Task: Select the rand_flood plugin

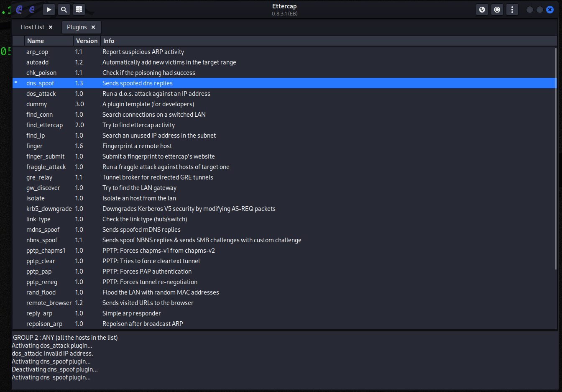Action: [x=284, y=292]
